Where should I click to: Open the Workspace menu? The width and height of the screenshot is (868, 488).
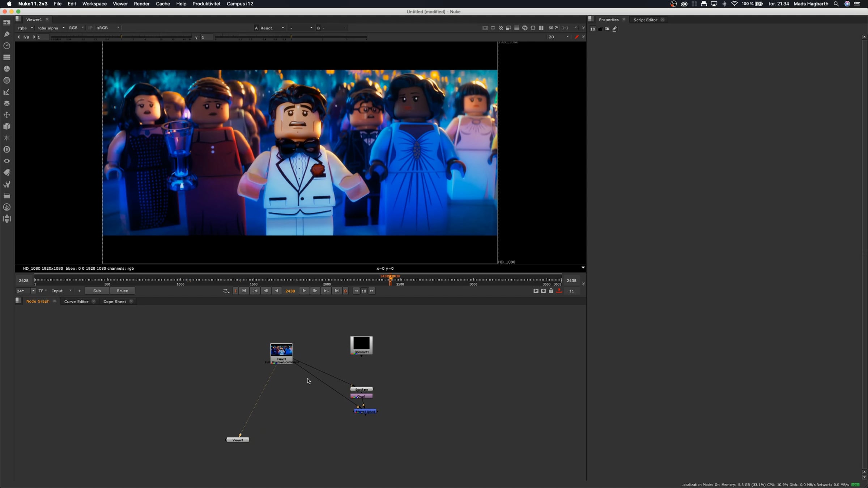coord(94,4)
